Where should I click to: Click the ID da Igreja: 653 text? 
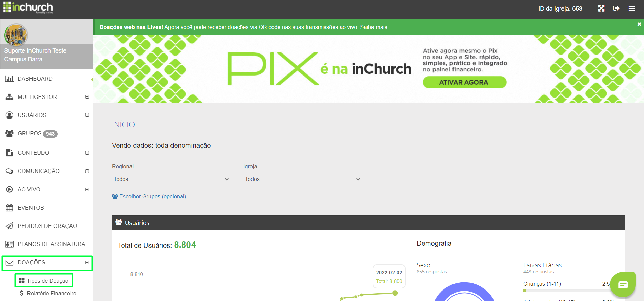click(x=560, y=8)
